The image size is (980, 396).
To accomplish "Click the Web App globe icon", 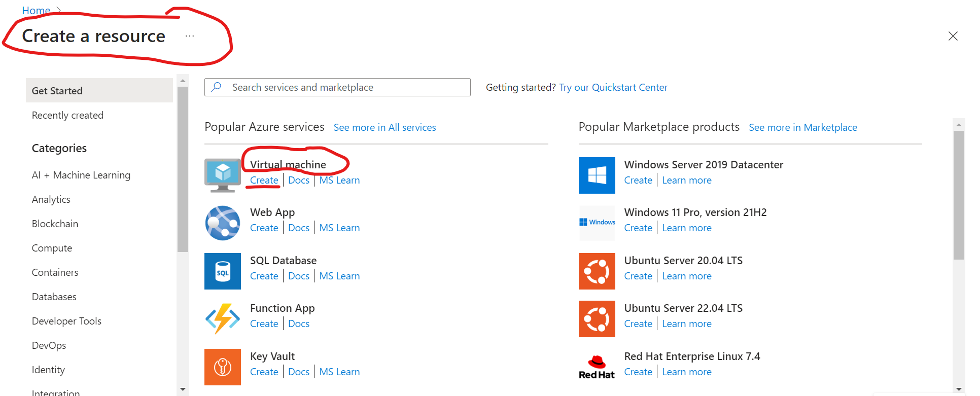I will click(x=222, y=223).
